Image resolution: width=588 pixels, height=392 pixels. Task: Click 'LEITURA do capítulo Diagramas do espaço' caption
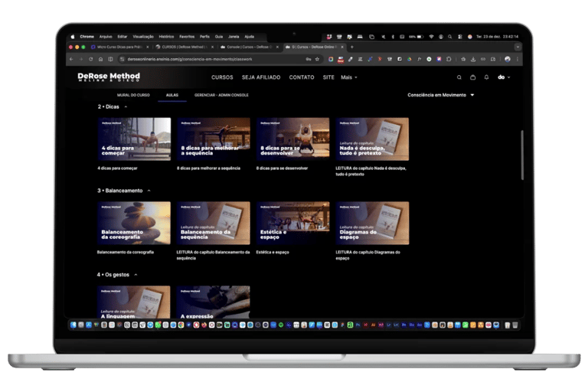click(367, 256)
